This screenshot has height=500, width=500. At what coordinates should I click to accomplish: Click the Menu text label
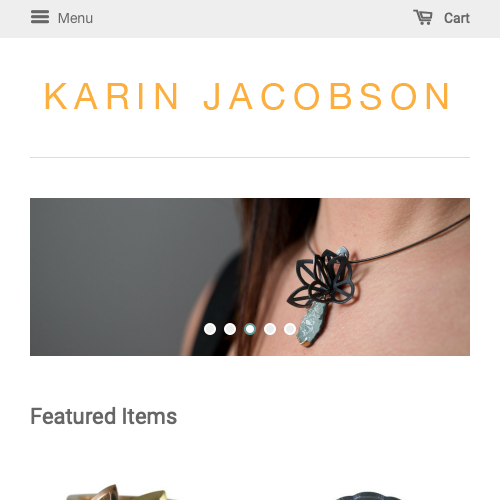[x=75, y=18]
